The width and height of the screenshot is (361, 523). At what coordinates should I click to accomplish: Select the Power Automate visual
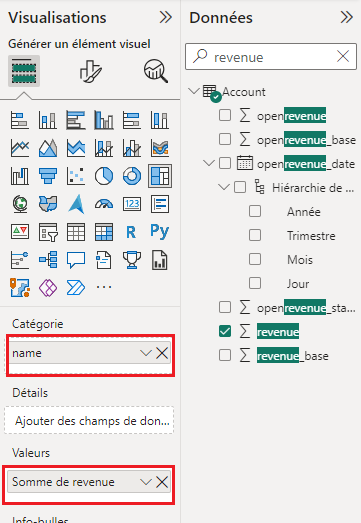(76, 288)
